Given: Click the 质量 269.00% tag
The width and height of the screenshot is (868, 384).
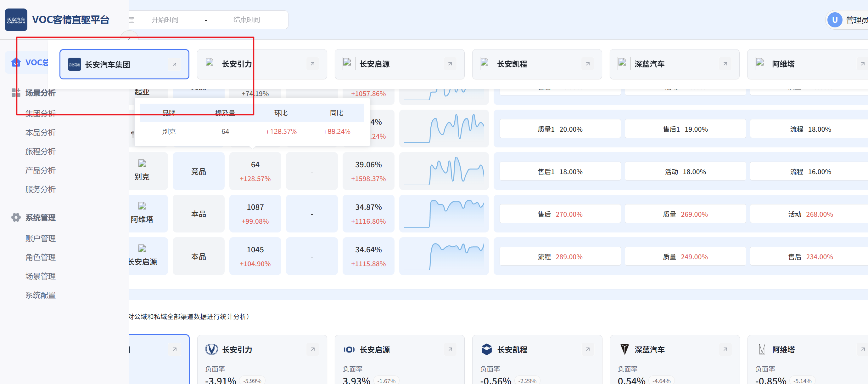Looking at the screenshot, I should coord(685,214).
